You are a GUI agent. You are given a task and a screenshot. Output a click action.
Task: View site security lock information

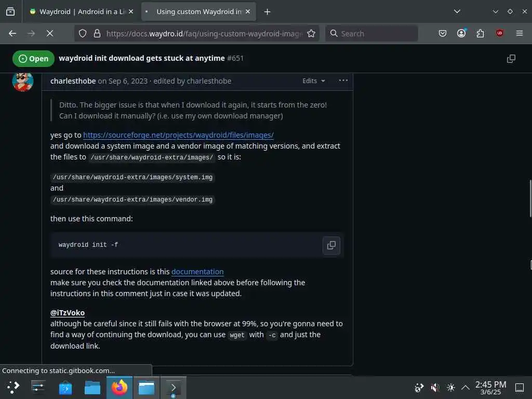pos(97,33)
